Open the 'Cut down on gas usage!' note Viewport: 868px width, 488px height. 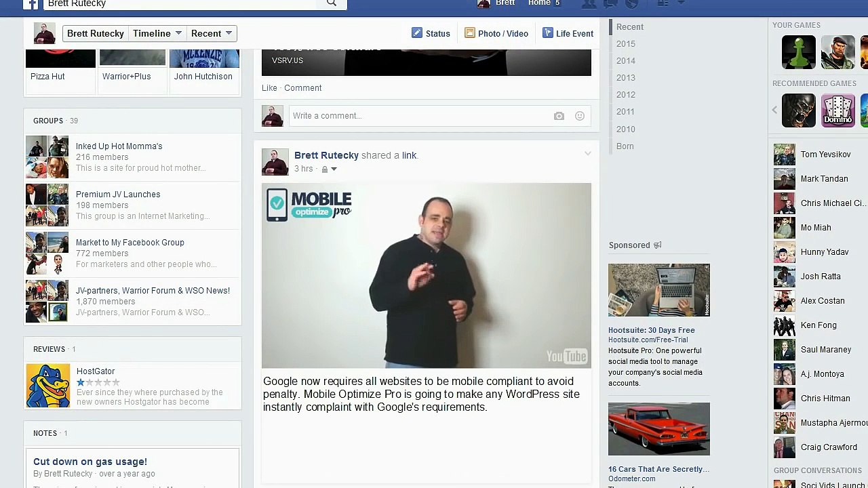[90, 462]
